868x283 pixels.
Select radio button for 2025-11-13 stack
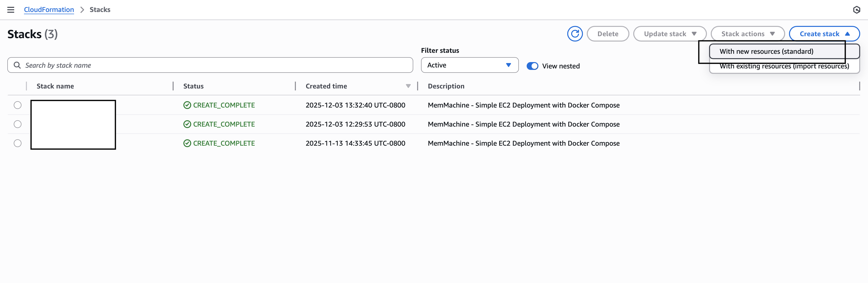(x=18, y=143)
